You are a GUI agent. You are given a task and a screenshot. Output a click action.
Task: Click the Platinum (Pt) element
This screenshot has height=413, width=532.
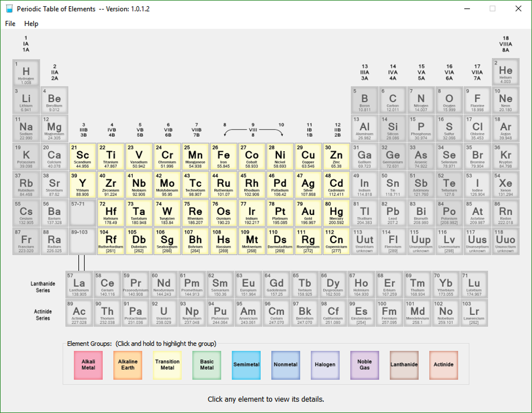point(280,213)
